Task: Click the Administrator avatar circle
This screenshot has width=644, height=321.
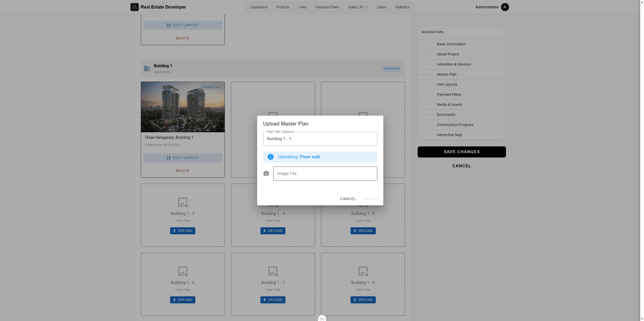Action: click(x=505, y=7)
